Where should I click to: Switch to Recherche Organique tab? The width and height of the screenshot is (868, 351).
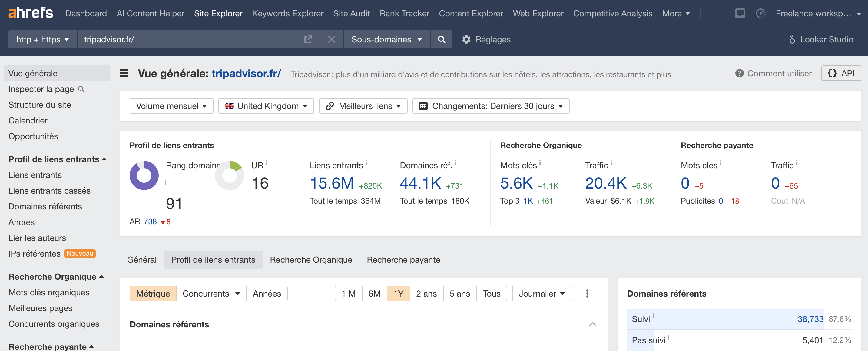[311, 259]
